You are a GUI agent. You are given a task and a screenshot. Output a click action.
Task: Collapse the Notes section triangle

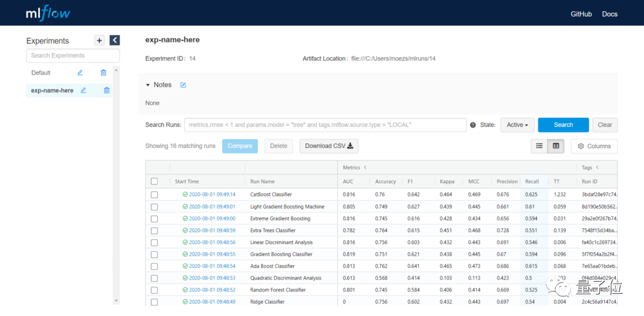coord(148,85)
